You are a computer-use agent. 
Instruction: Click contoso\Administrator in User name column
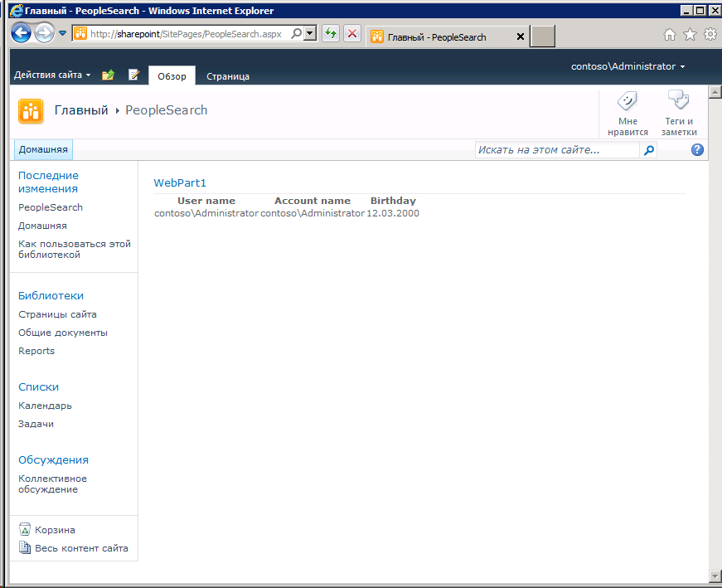[x=206, y=213]
